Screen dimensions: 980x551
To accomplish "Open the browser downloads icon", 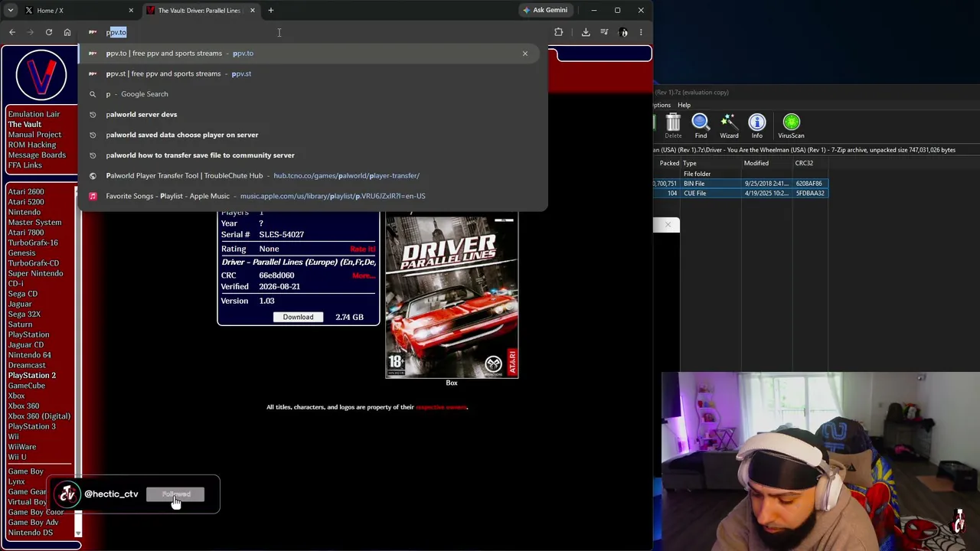I will coord(586,32).
